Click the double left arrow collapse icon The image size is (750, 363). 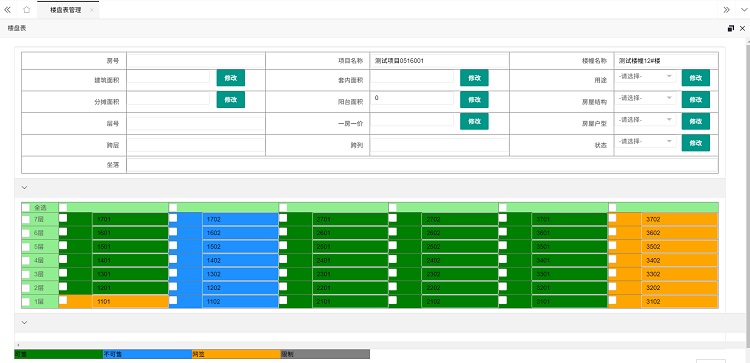tap(7, 10)
